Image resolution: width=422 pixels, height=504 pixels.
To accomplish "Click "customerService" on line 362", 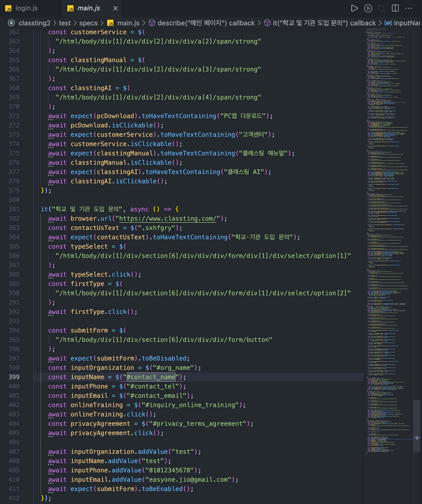I will coord(99,32).
